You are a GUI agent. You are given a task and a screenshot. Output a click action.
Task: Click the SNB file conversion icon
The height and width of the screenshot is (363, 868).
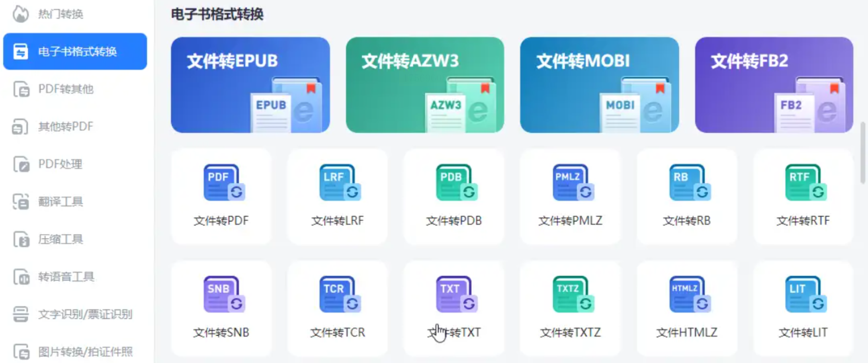[x=224, y=294]
